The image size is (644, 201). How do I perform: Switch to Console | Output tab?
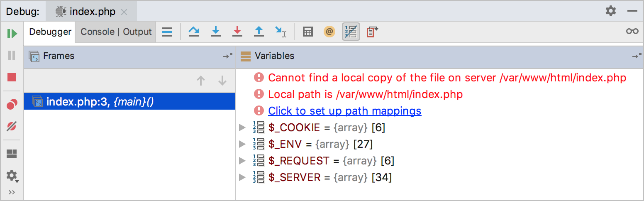(x=116, y=32)
